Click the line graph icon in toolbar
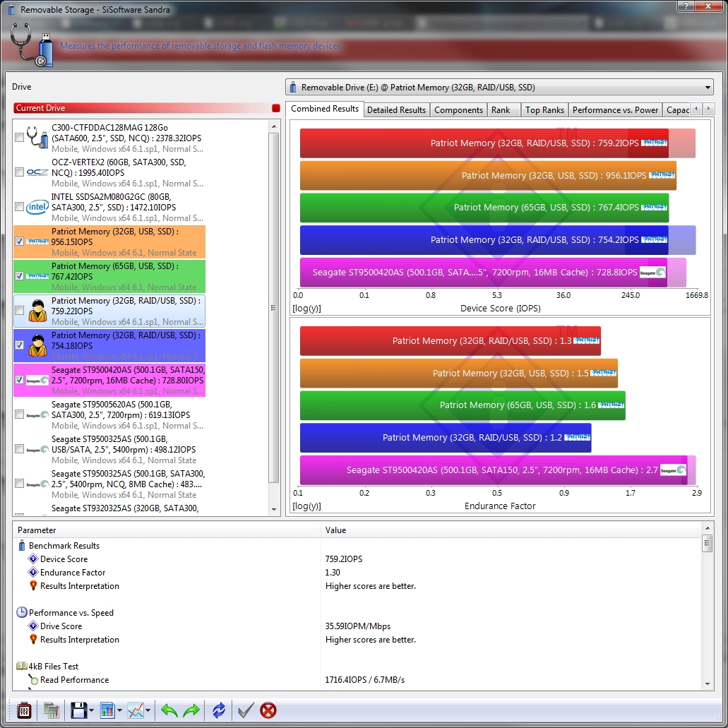 136,710
